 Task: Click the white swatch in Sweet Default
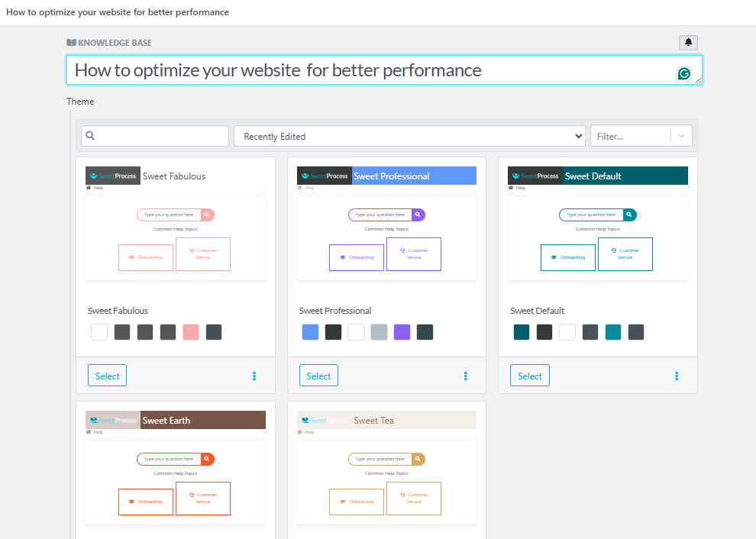click(x=567, y=332)
